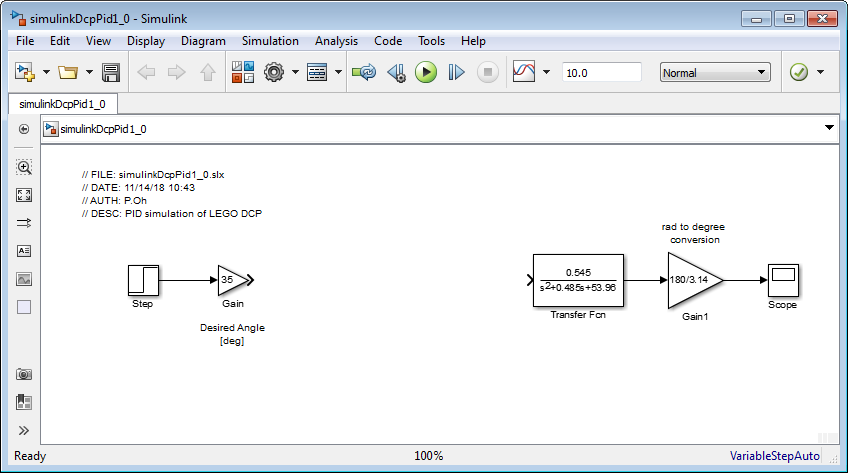Screen dimensions: 848x473
Task: Select the Scope block
Action: [x=783, y=280]
